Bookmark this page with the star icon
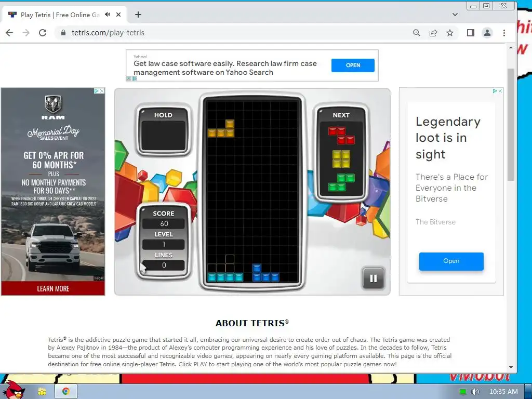The image size is (532, 399). [450, 33]
